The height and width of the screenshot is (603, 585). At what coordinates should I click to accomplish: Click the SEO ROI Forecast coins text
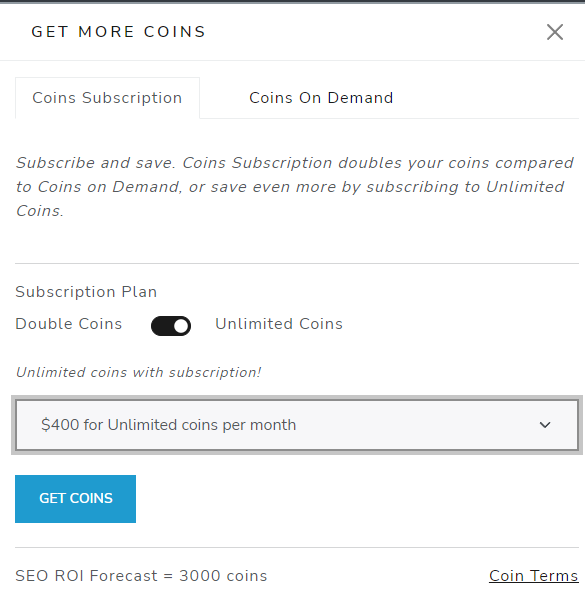[141, 576]
